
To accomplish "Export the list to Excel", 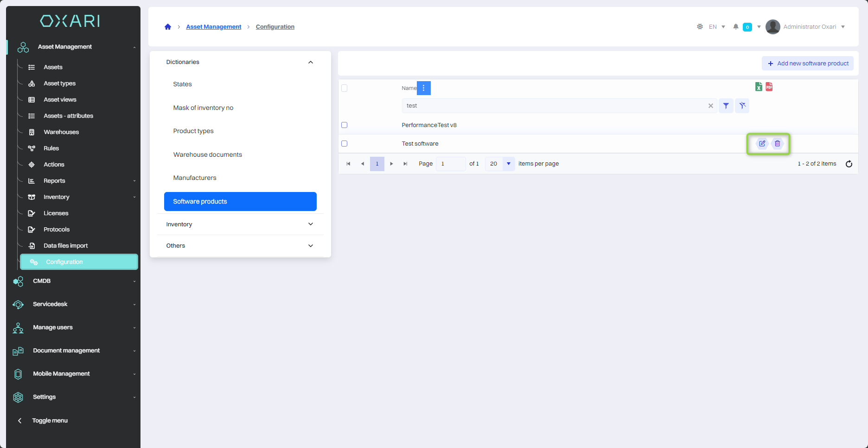I will (759, 87).
